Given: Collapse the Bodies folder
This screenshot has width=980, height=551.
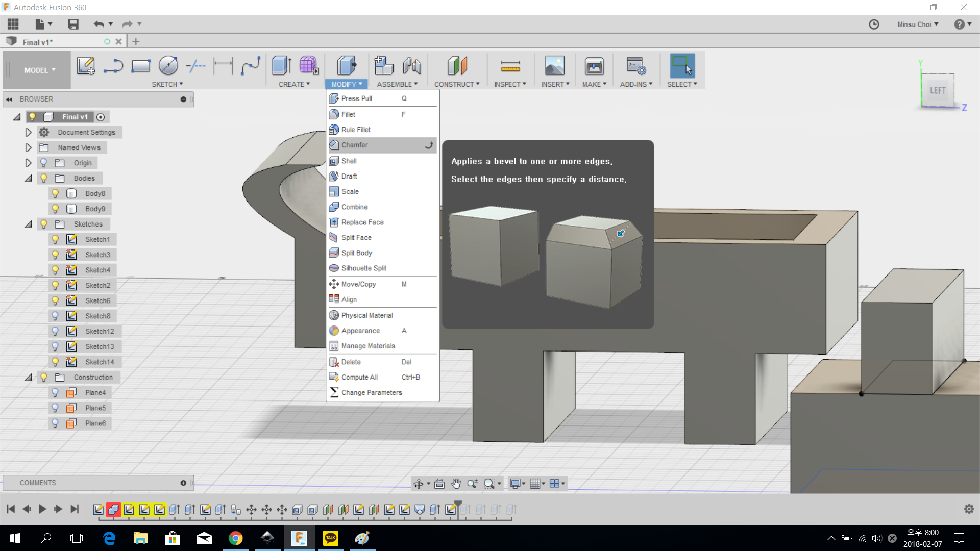Looking at the screenshot, I should [x=29, y=179].
